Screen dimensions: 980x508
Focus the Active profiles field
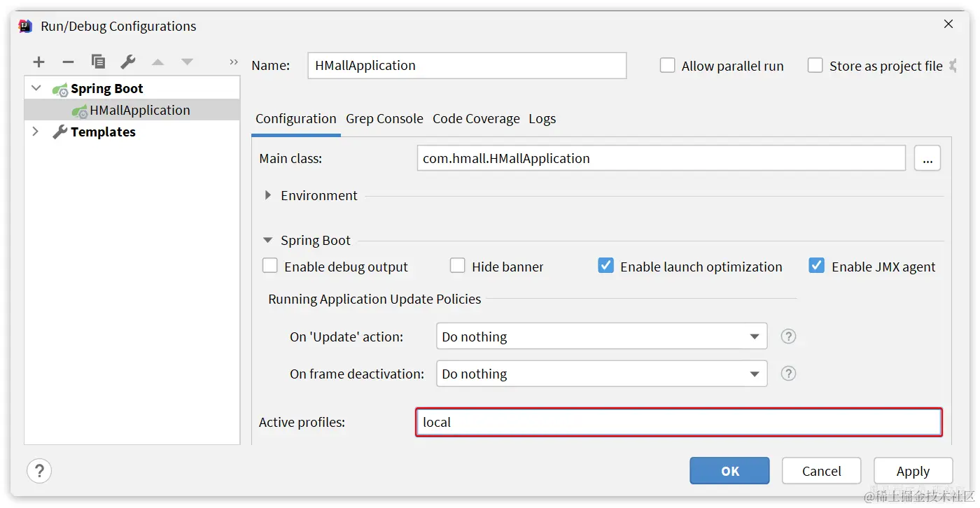coord(678,422)
